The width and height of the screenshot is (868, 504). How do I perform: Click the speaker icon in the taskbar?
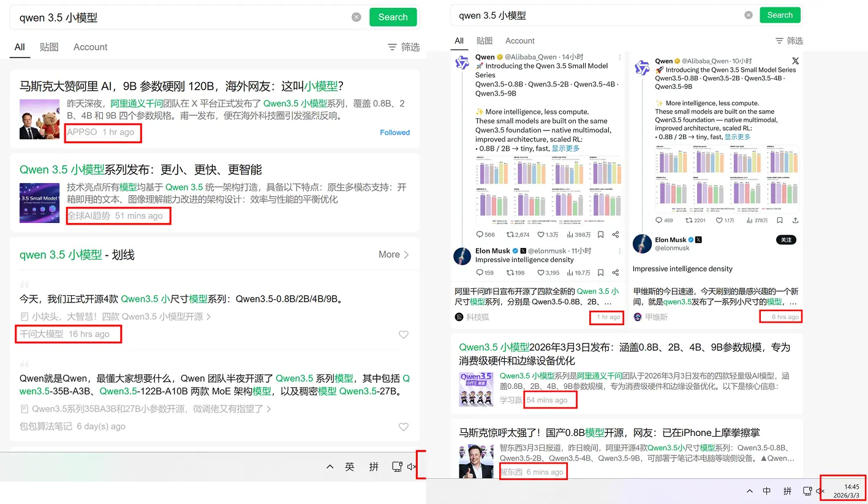[x=411, y=466]
